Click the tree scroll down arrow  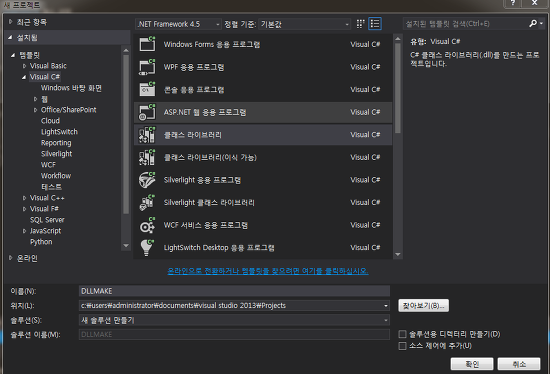click(x=126, y=246)
